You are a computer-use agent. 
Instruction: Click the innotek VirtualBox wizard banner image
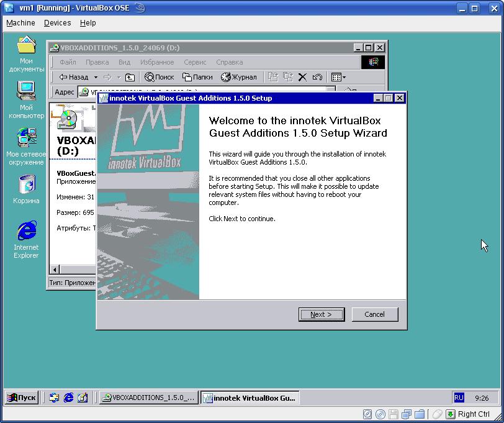click(148, 202)
